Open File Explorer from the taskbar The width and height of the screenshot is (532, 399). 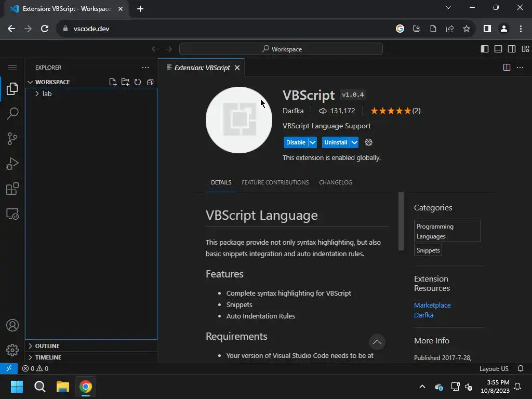click(x=63, y=387)
